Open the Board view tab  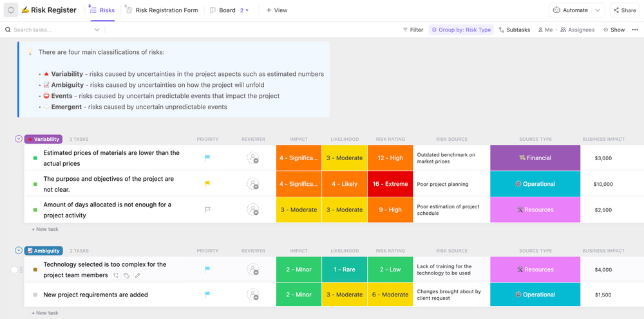[223, 10]
